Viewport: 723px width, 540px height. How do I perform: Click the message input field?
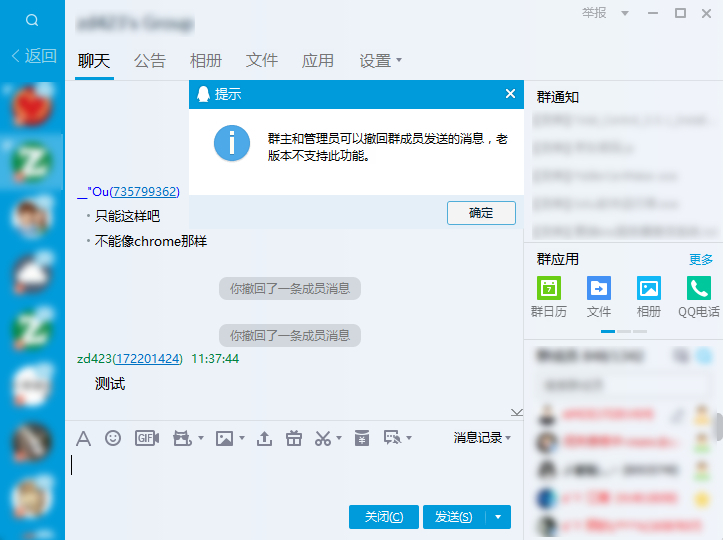tap(294, 475)
